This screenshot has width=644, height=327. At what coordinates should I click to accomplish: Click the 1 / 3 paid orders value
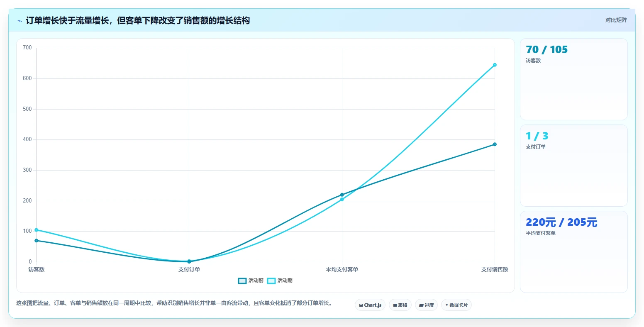537,136
